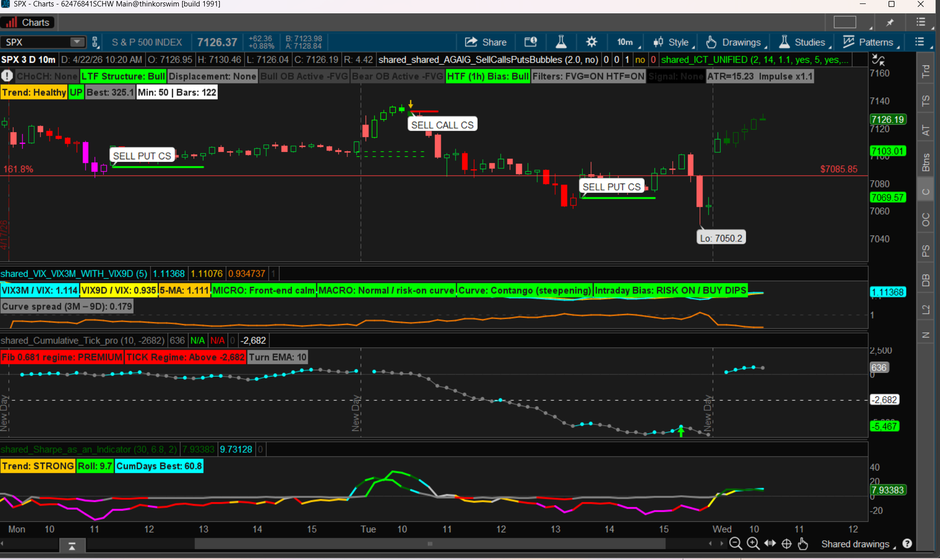
Task: Click the study alert exclamation icon
Action: tap(7, 76)
